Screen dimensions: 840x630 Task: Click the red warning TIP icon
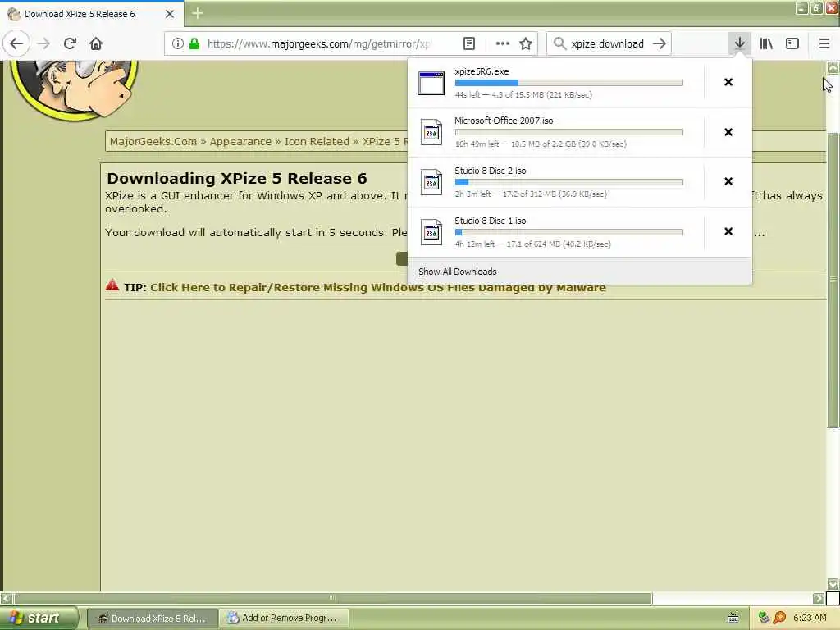[x=112, y=285]
